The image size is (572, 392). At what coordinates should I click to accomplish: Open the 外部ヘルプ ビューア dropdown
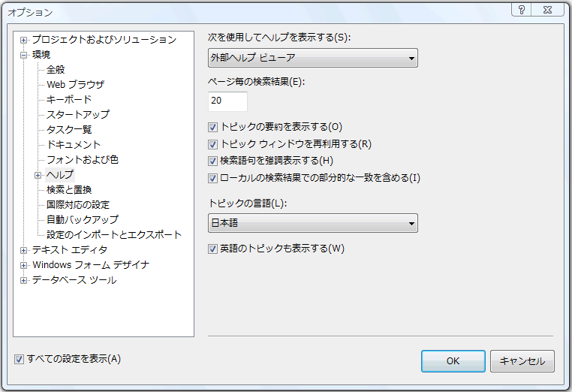[312, 58]
